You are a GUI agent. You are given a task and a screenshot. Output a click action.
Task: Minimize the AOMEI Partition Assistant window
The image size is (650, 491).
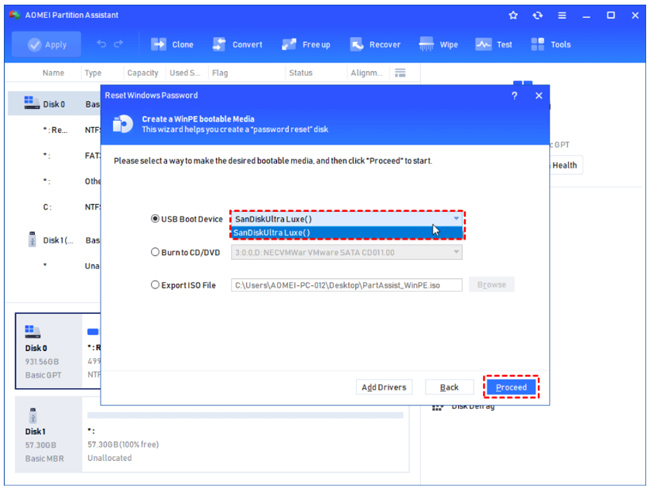(586, 16)
